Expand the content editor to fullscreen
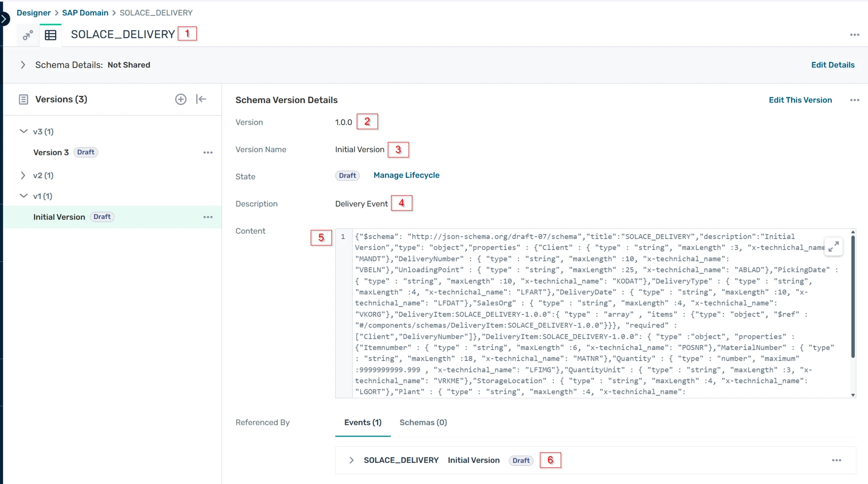This screenshot has width=868, height=484. 834,246
